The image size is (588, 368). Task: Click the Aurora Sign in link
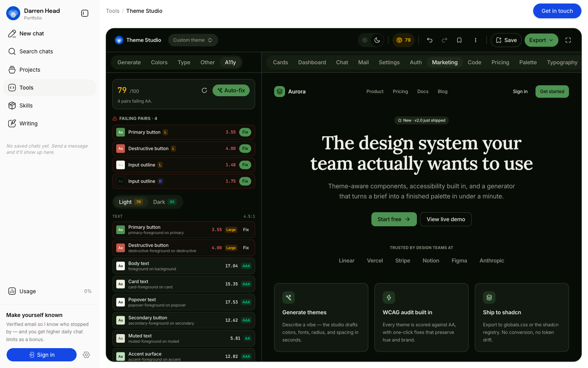tap(520, 92)
